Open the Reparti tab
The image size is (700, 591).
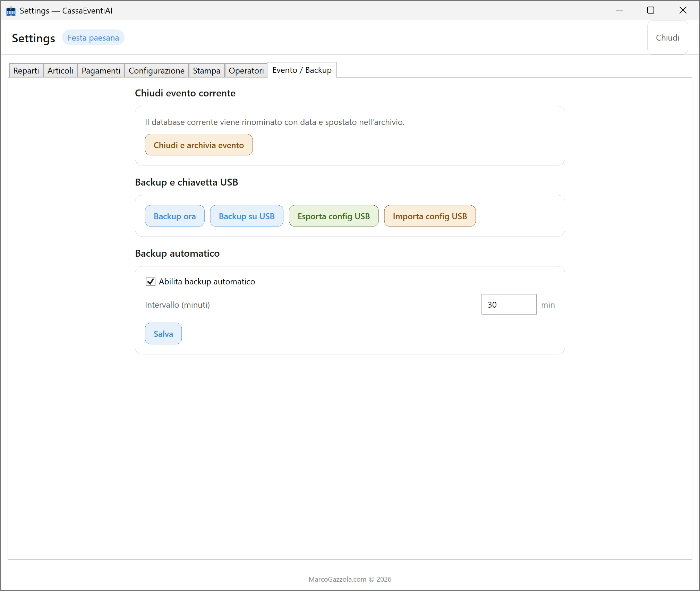[26, 70]
